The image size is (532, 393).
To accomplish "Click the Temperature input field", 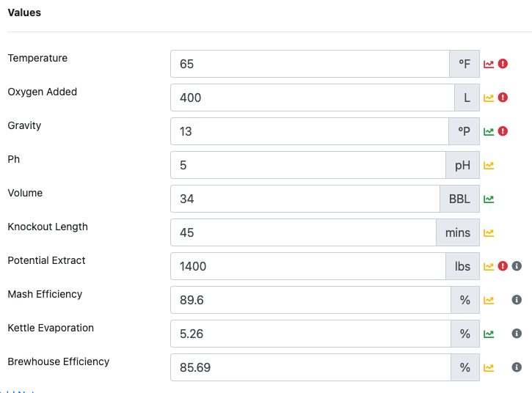I will [310, 64].
